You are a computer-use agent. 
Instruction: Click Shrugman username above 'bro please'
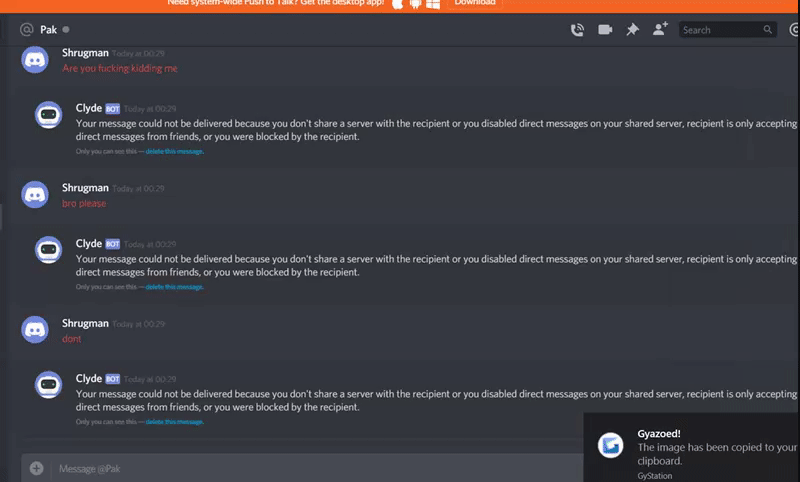85,188
